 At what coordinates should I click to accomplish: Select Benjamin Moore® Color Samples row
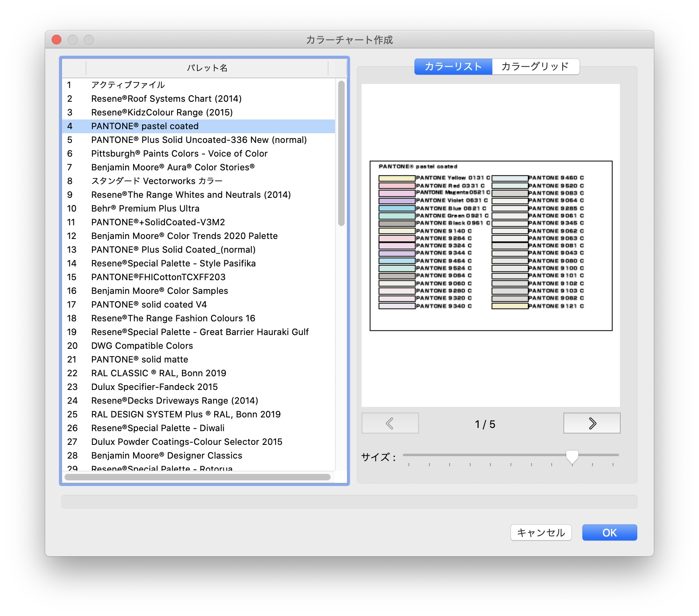click(199, 291)
